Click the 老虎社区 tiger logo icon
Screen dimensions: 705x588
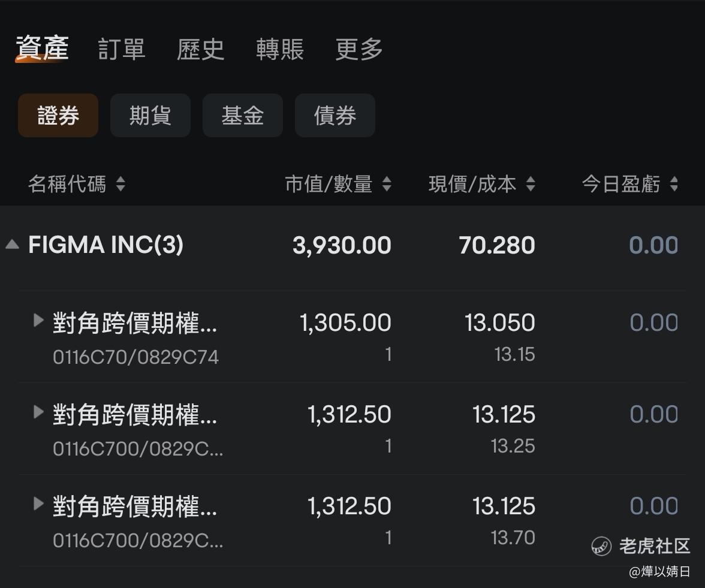click(x=601, y=546)
